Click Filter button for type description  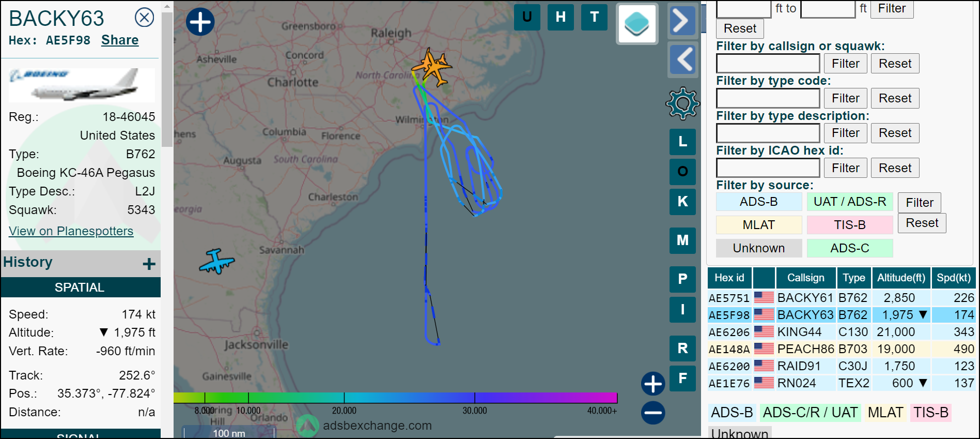(x=845, y=133)
